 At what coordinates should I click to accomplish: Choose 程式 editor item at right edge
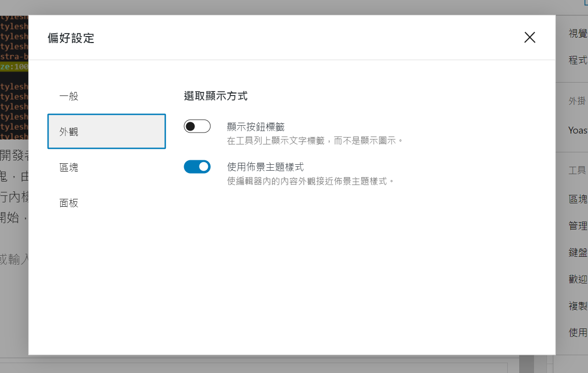point(578,60)
